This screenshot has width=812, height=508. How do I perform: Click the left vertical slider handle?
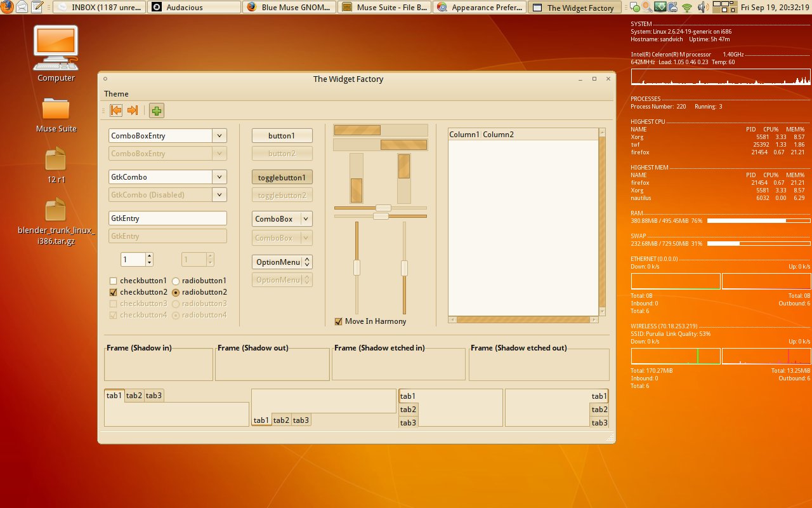coord(357,268)
